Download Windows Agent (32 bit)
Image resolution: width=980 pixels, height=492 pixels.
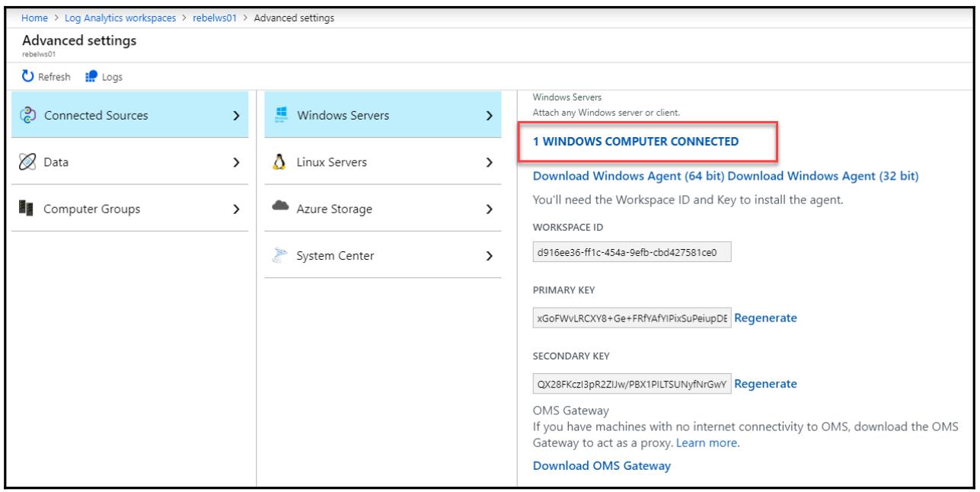(824, 176)
